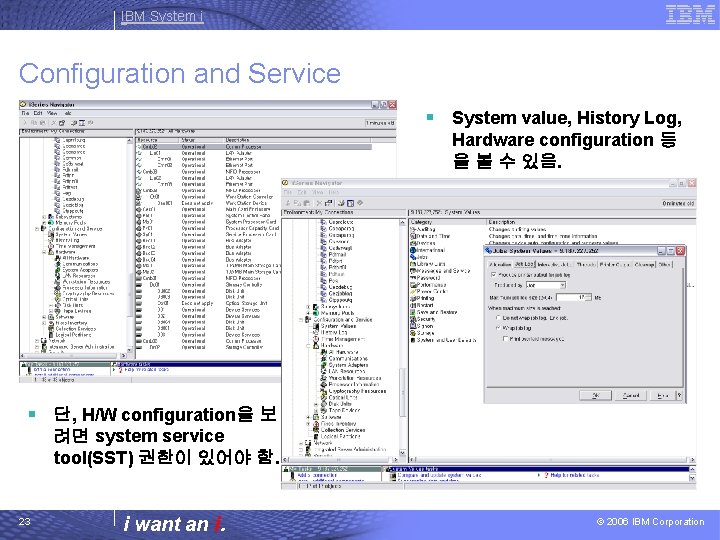This screenshot has height=540, width=720.
Task: Expand the Tape Devices node in front Navigator
Action: tap(316, 411)
